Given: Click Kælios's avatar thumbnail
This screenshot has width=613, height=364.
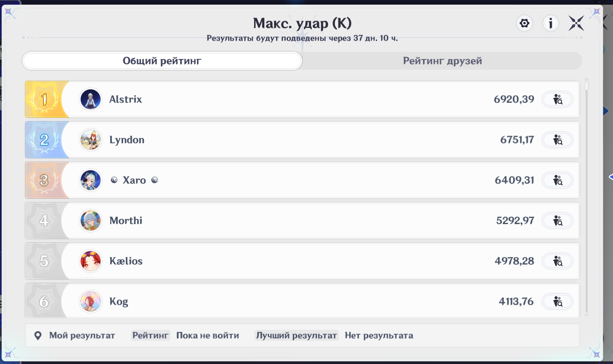Looking at the screenshot, I should coord(91,261).
